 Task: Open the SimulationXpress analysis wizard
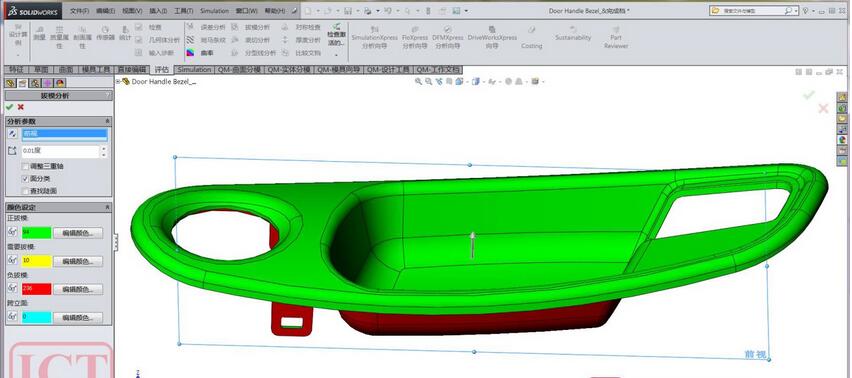(x=374, y=37)
